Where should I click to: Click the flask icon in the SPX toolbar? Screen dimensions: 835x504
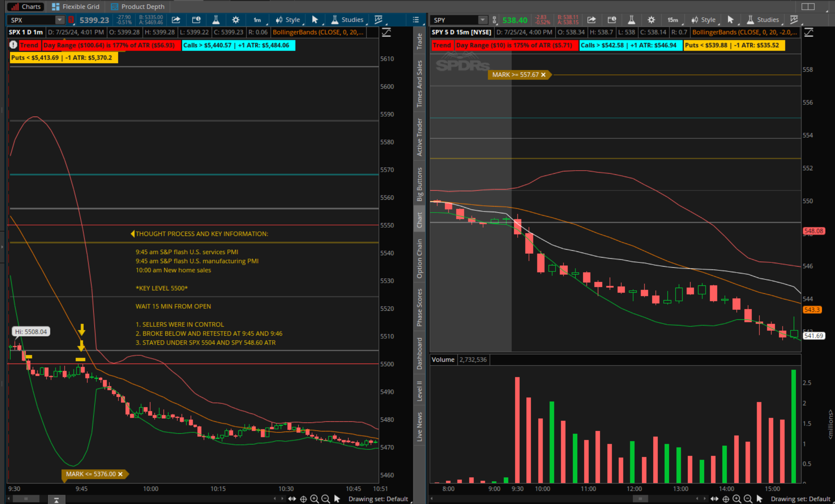216,20
